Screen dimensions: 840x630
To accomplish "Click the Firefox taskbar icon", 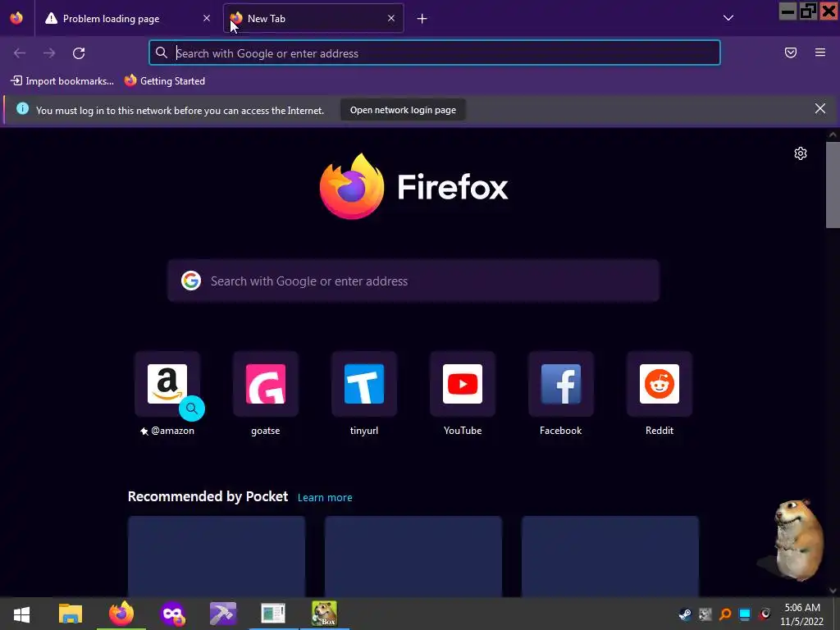I will pos(121,614).
